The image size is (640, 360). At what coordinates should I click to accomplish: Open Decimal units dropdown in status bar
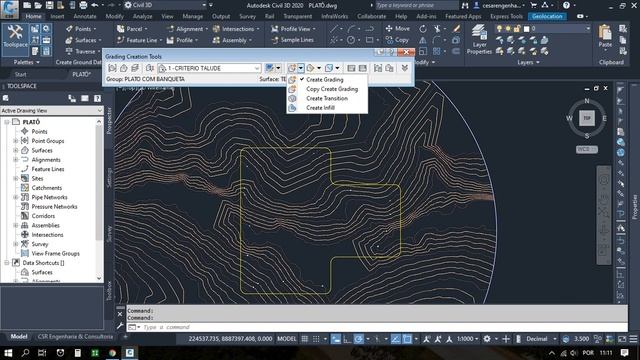tap(541, 339)
